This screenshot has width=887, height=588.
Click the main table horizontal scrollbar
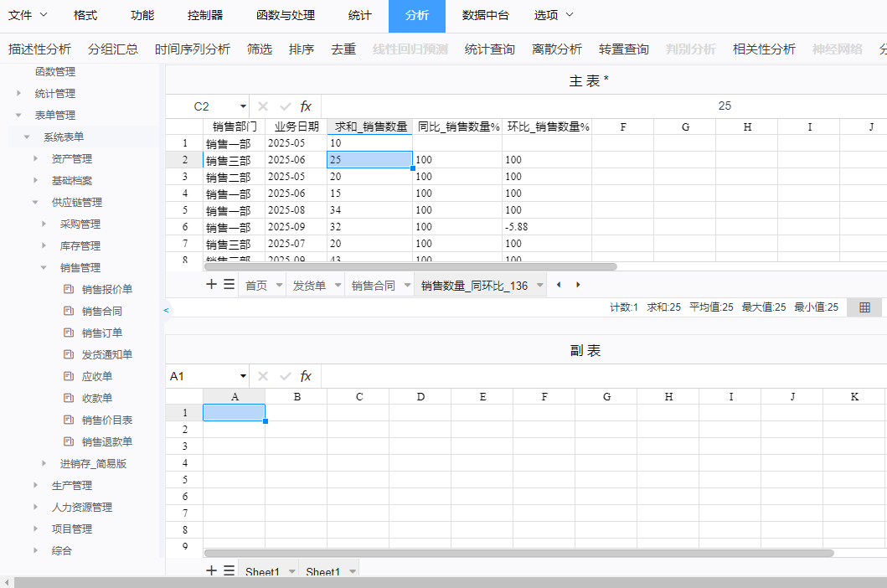pyautogui.click(x=410, y=266)
